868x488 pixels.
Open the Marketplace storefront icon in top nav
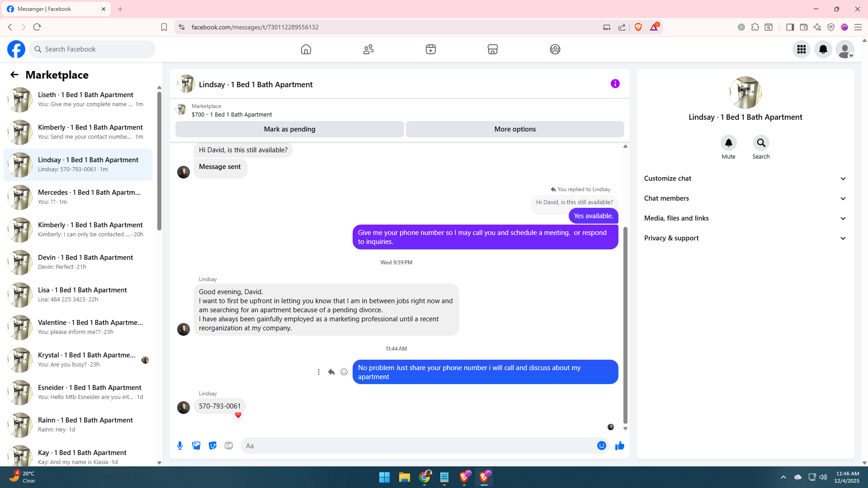pos(493,49)
